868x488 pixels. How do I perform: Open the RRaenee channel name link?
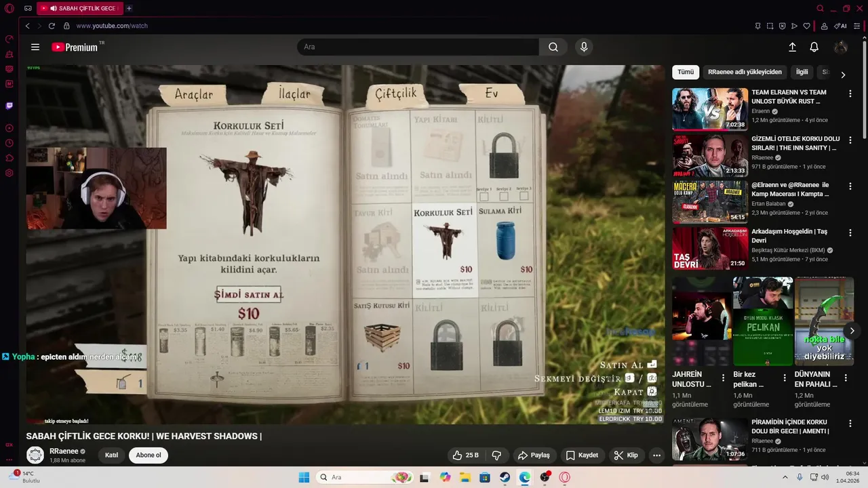pos(63,451)
